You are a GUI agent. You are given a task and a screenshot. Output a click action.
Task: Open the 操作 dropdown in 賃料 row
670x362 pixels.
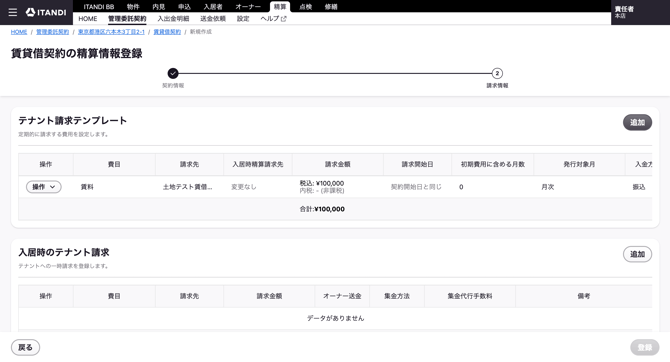(44, 187)
